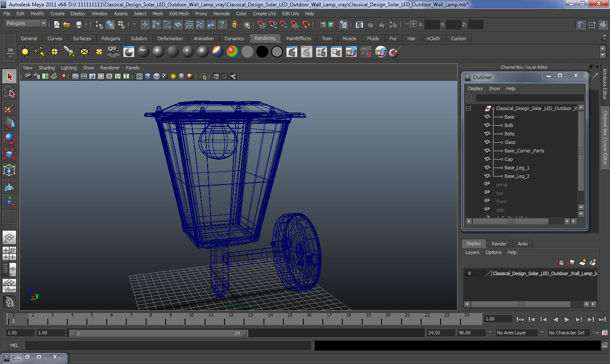Create a directional light from shelf

click(x=40, y=52)
